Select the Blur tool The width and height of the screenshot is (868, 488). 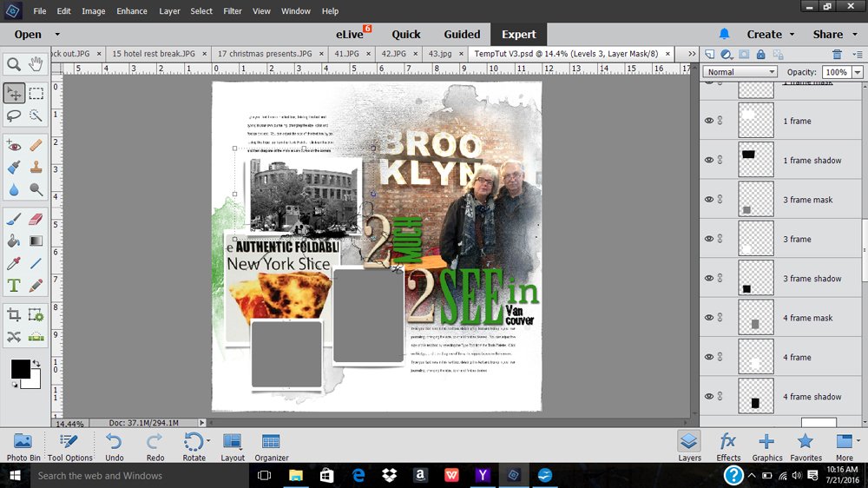pos(14,189)
